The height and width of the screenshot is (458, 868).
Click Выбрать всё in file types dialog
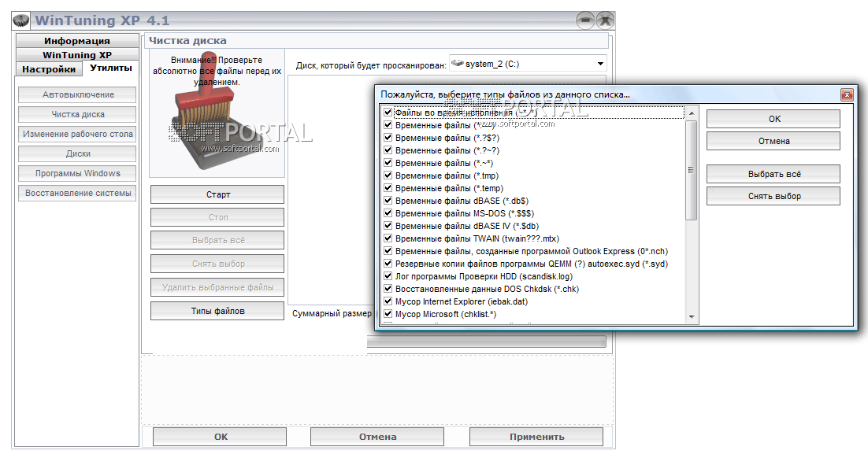(773, 174)
